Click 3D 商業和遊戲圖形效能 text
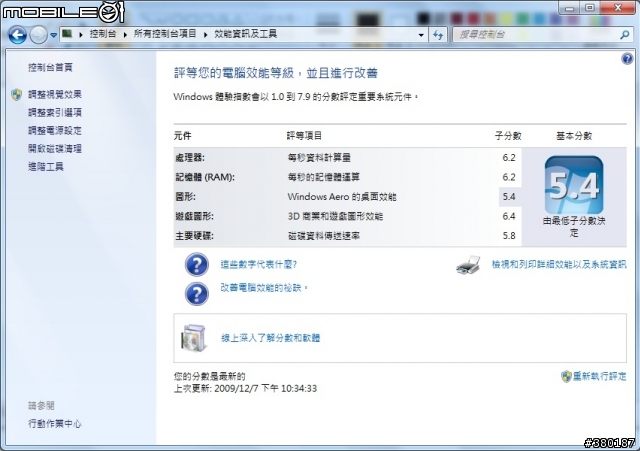Viewport: 640px width, 451px height. [335, 216]
